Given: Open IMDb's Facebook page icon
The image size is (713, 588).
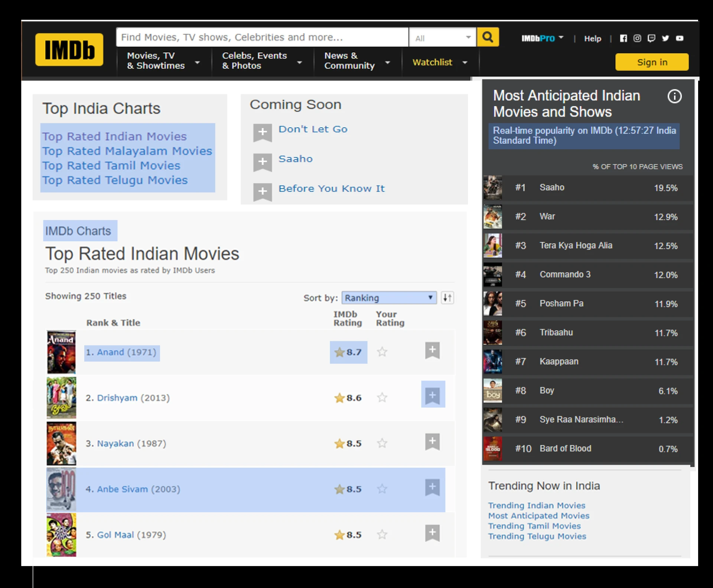Looking at the screenshot, I should pos(624,38).
